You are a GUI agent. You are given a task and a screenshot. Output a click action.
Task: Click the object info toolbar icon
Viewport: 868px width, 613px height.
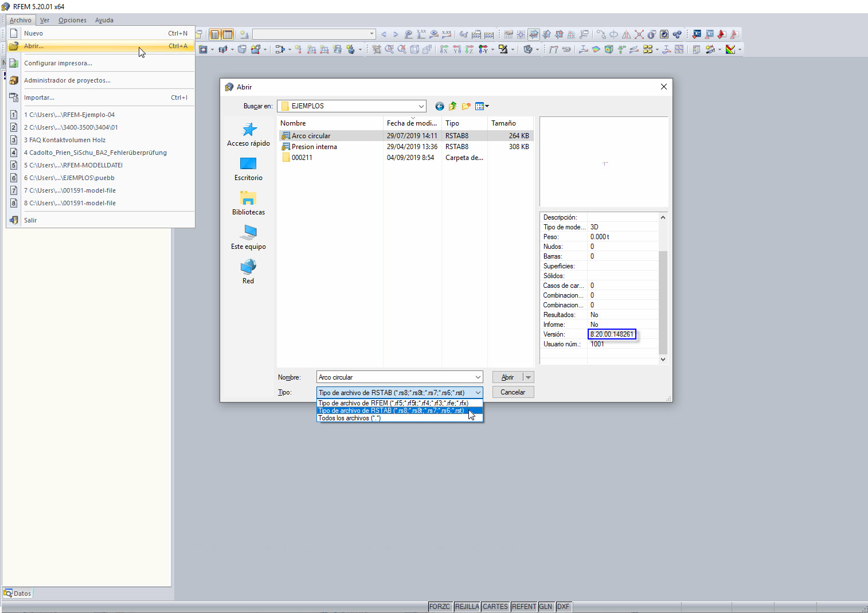coord(651,34)
